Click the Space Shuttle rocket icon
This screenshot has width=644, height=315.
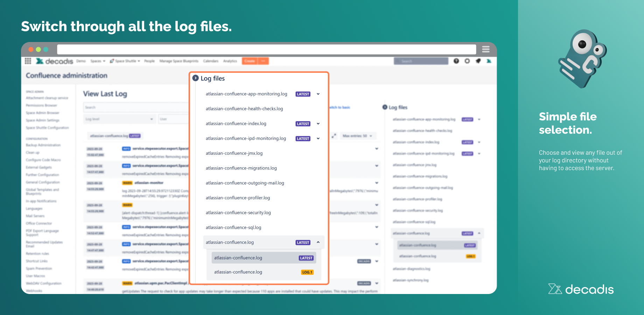coord(112,61)
